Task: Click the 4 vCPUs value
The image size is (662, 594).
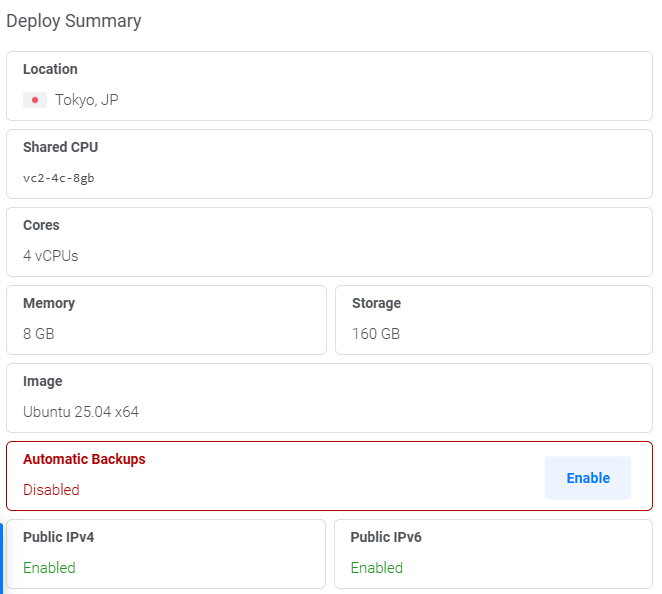Action: pos(51,256)
